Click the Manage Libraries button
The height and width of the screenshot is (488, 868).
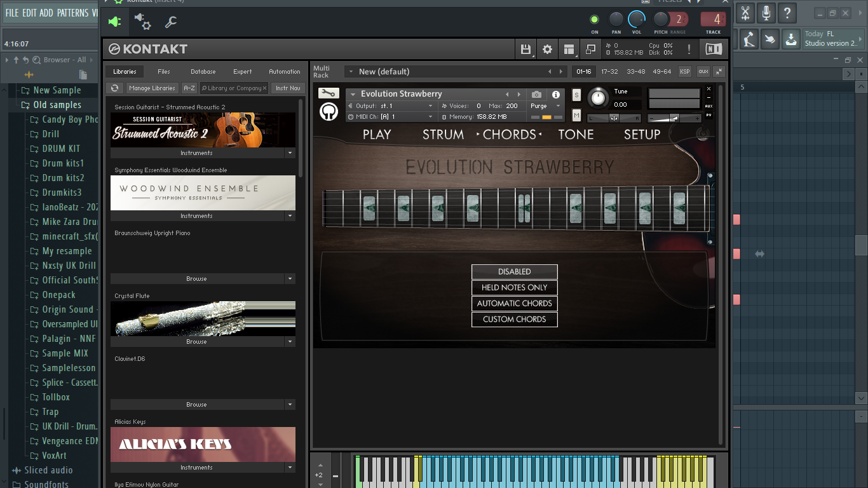point(152,88)
